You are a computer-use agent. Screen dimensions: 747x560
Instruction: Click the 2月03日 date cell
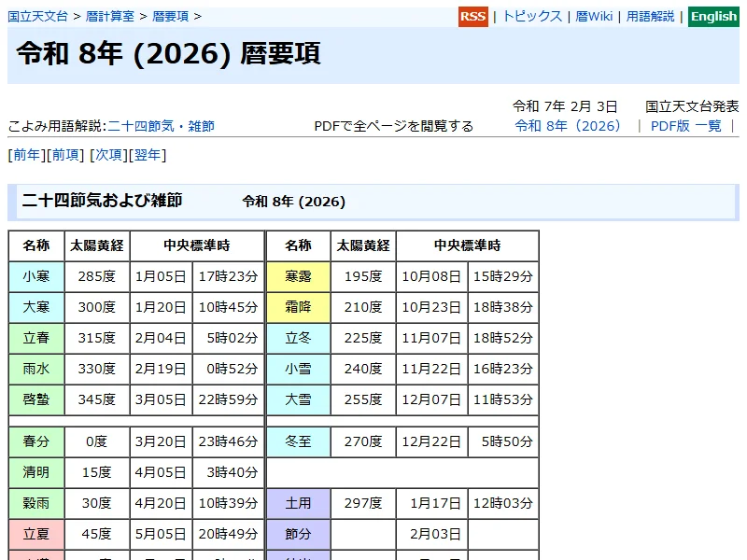(431, 534)
